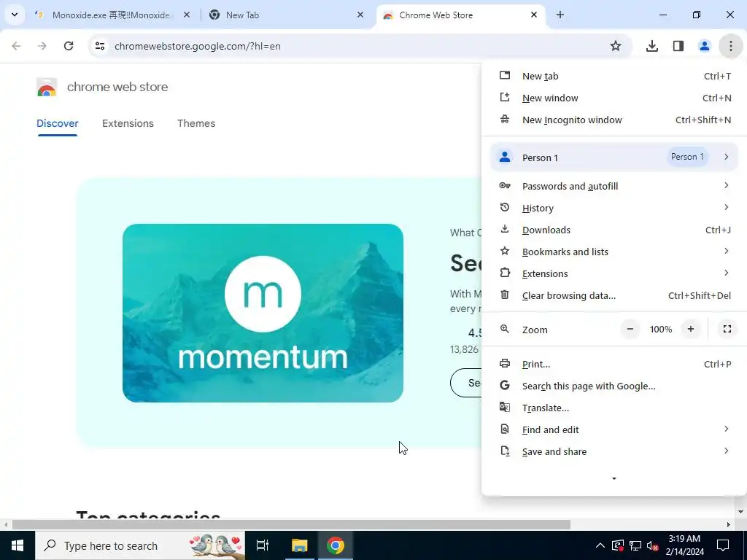The width and height of the screenshot is (747, 560).
Task: Click the Chrome three-dot menu icon
Action: pos(730,46)
